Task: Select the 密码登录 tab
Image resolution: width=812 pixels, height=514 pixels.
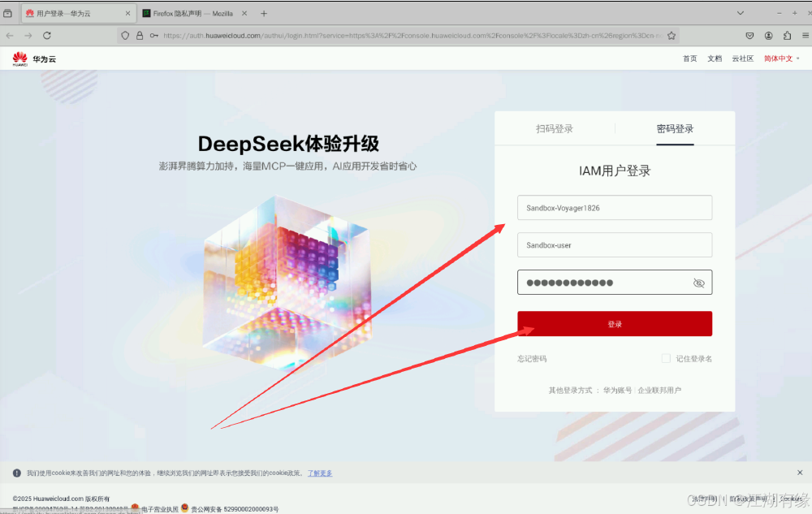Action: point(675,129)
